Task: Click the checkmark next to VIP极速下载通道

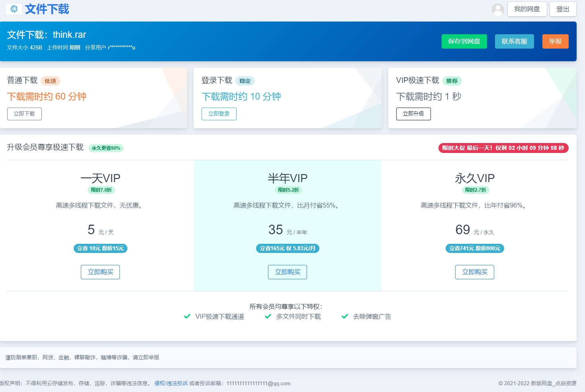Action: [x=187, y=316]
